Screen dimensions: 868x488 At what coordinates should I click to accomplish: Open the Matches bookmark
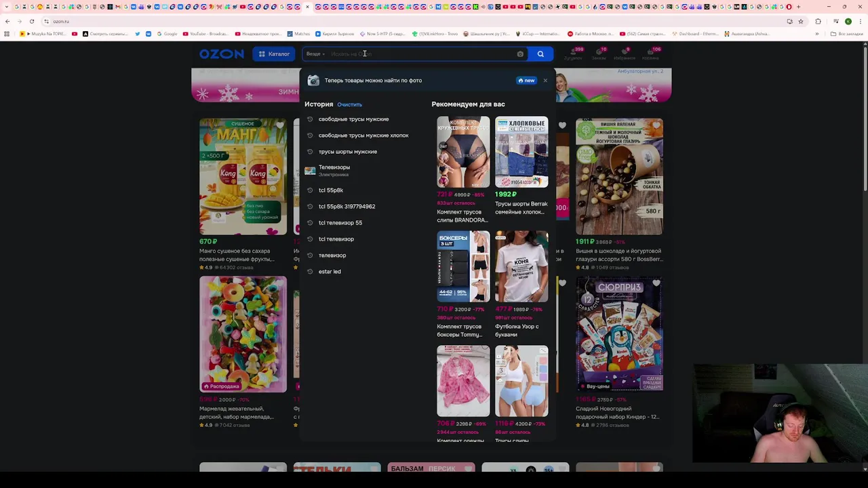tap(298, 34)
